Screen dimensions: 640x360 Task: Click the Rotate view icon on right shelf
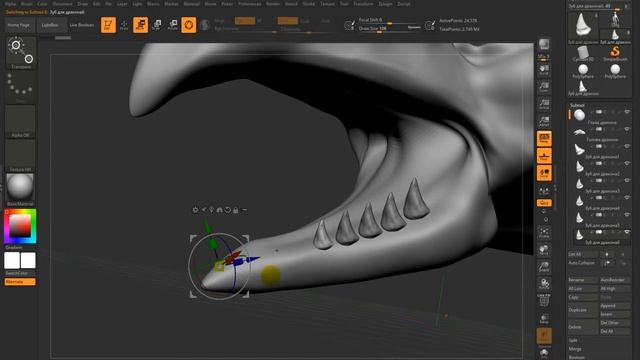pos(544,283)
